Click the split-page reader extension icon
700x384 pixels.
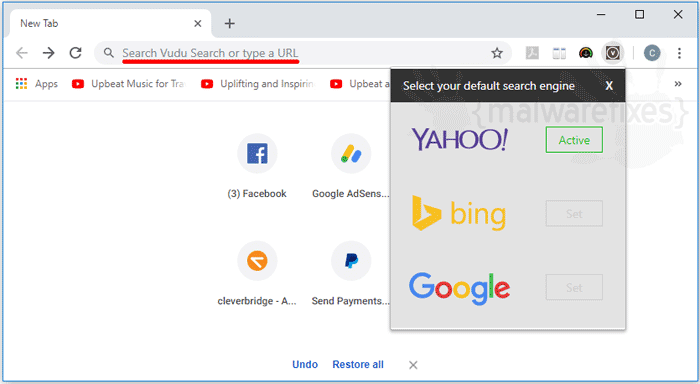click(559, 54)
